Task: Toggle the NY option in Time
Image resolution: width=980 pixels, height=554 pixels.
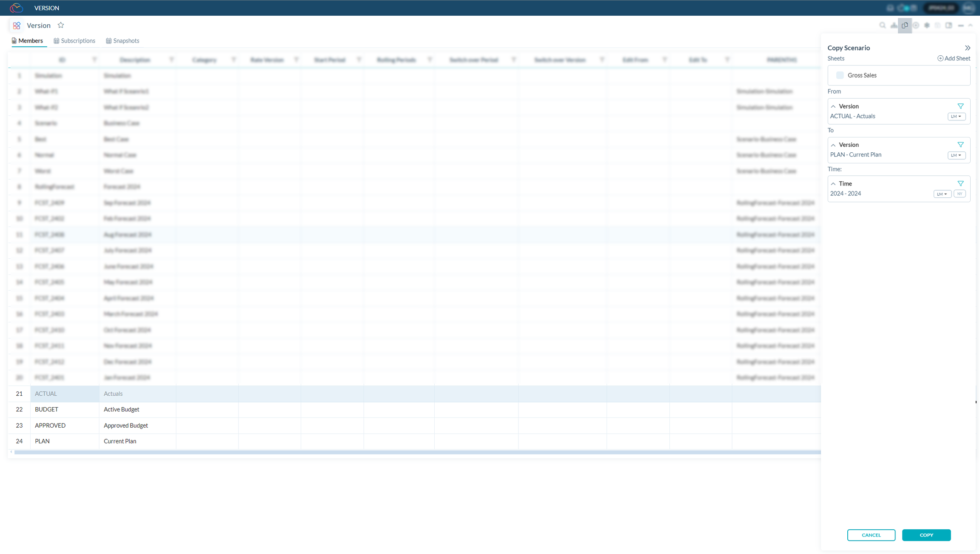Action: click(960, 194)
